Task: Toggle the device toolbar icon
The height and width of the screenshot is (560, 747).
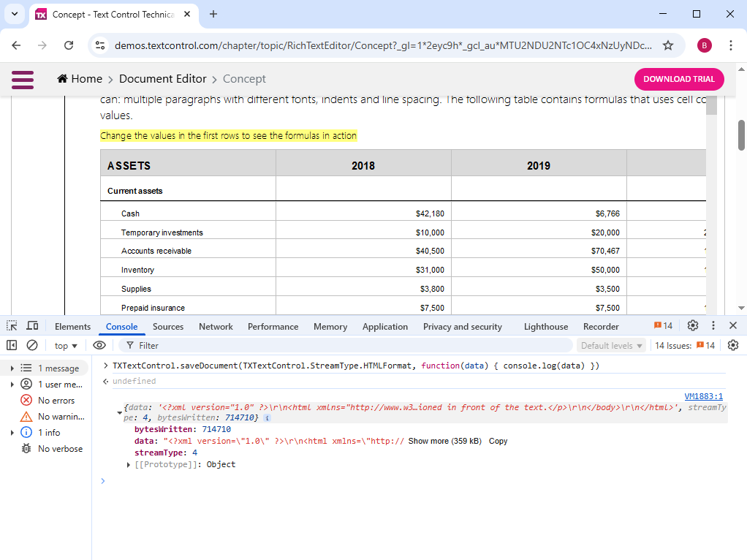Action: (32, 326)
